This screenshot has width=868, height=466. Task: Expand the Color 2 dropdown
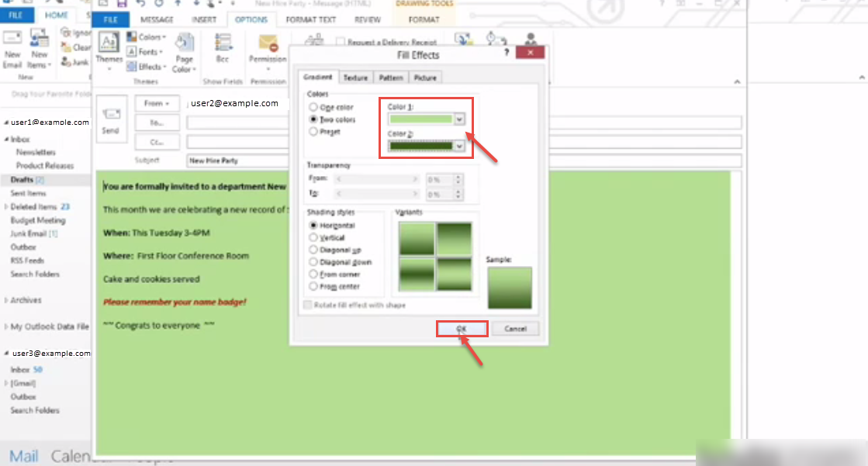pyautogui.click(x=459, y=146)
